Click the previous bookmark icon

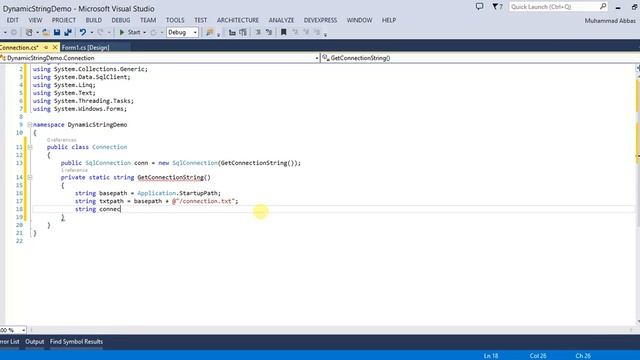(x=295, y=32)
